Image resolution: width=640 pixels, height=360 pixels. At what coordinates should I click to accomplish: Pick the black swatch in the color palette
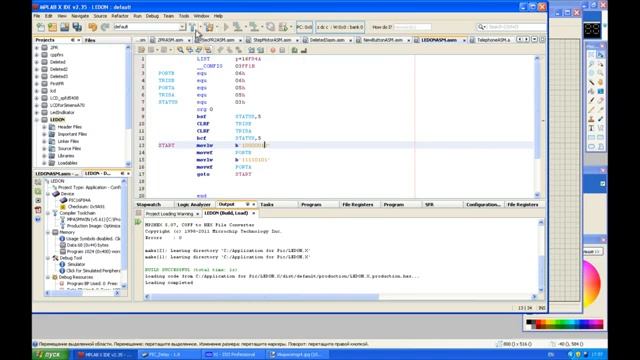pyautogui.click(x=529, y=322)
